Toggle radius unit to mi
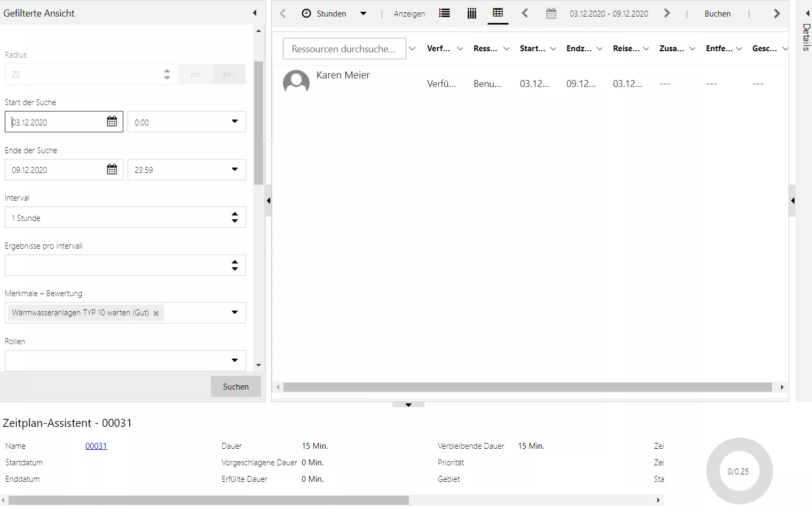Image resolution: width=812 pixels, height=508 pixels. click(195, 75)
